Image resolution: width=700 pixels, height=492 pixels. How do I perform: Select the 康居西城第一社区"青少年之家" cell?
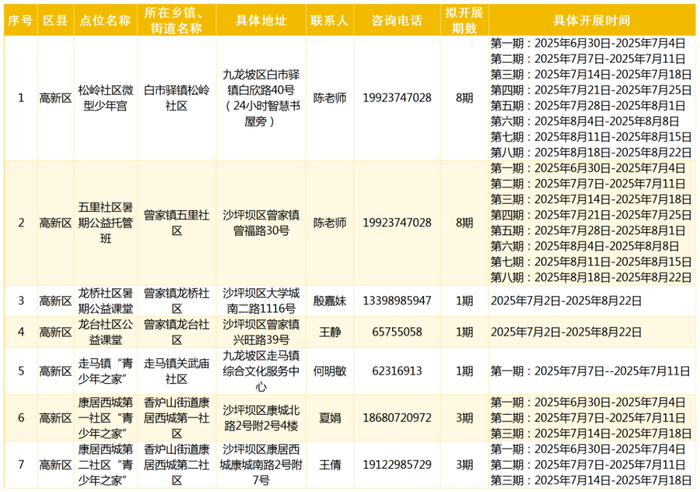pyautogui.click(x=105, y=418)
